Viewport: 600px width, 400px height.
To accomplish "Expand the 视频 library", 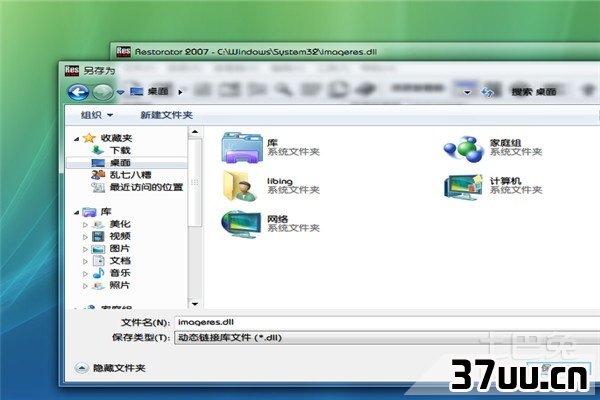I will pyautogui.click(x=85, y=237).
